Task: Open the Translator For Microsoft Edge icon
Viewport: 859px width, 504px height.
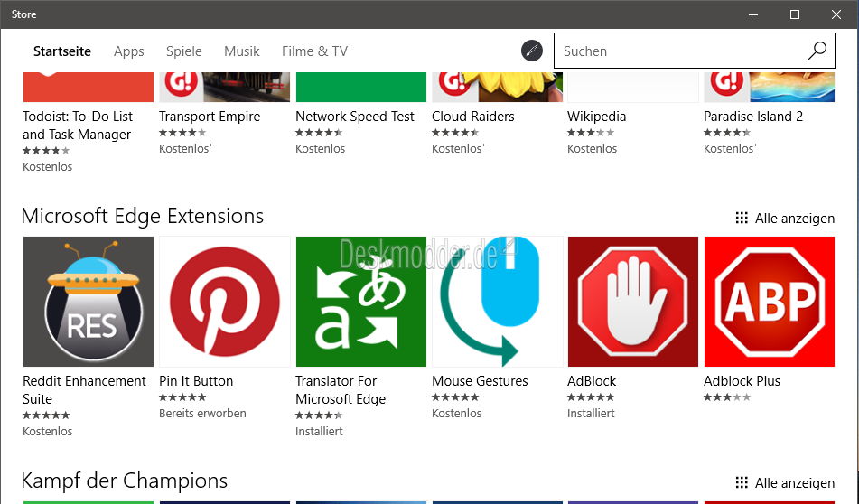Action: tap(361, 302)
